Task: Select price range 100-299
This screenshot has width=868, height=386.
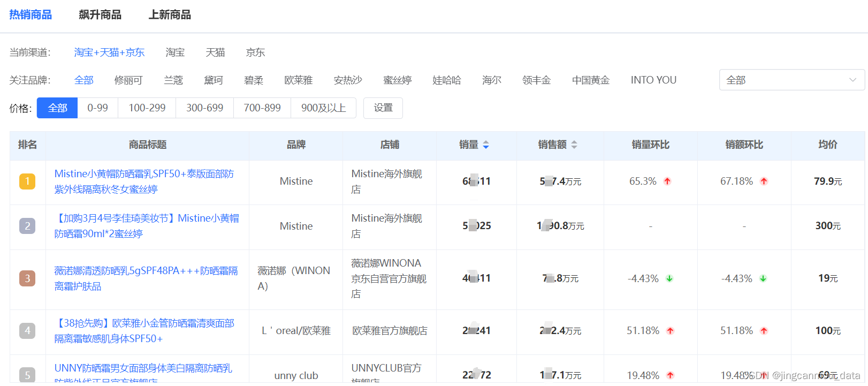Action: point(147,108)
